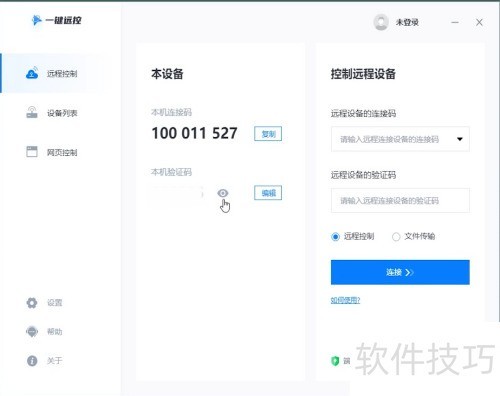The width and height of the screenshot is (500, 396).
Task: Click the device list router icon
Action: (32, 112)
